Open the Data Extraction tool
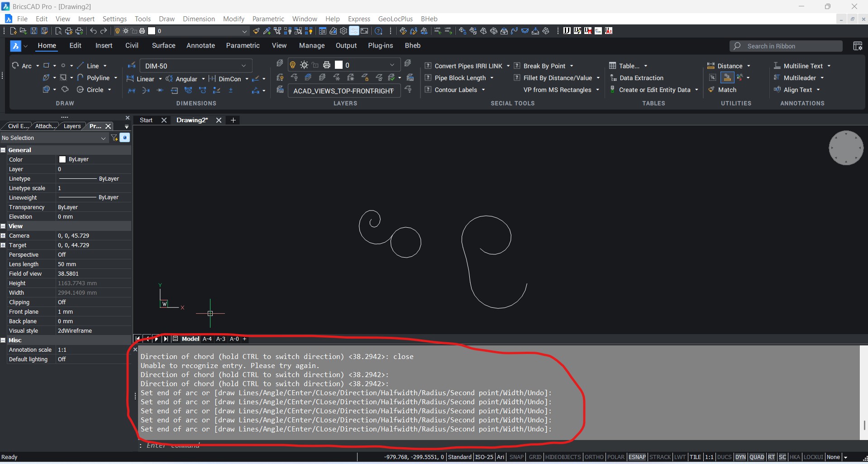The height and width of the screenshot is (464, 868). (x=641, y=78)
